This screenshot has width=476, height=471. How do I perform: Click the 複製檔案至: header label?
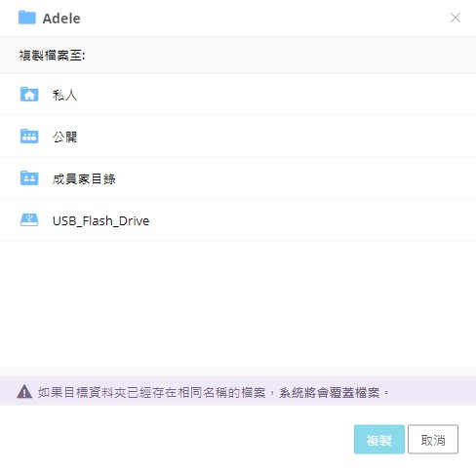click(52, 56)
